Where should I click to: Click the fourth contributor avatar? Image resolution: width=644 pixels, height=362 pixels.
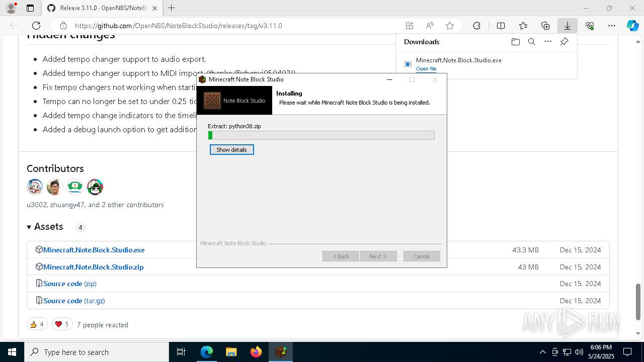[x=95, y=187]
